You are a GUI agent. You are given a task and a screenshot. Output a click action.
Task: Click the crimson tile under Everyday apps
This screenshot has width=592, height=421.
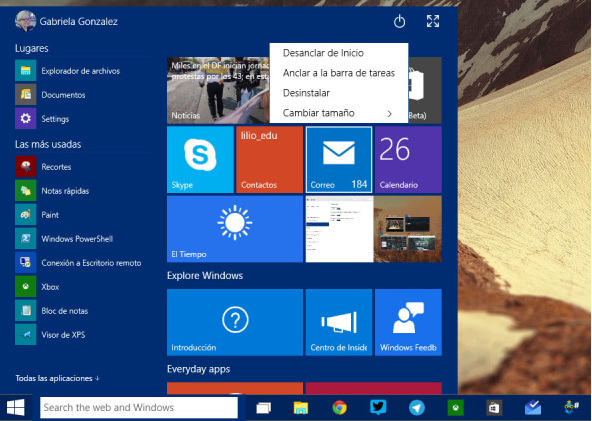[x=373, y=389]
